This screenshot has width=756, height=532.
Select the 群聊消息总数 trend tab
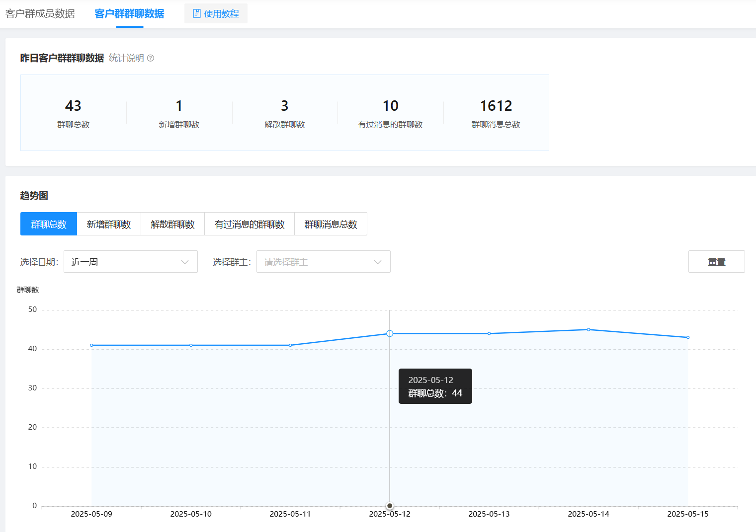tap(331, 224)
